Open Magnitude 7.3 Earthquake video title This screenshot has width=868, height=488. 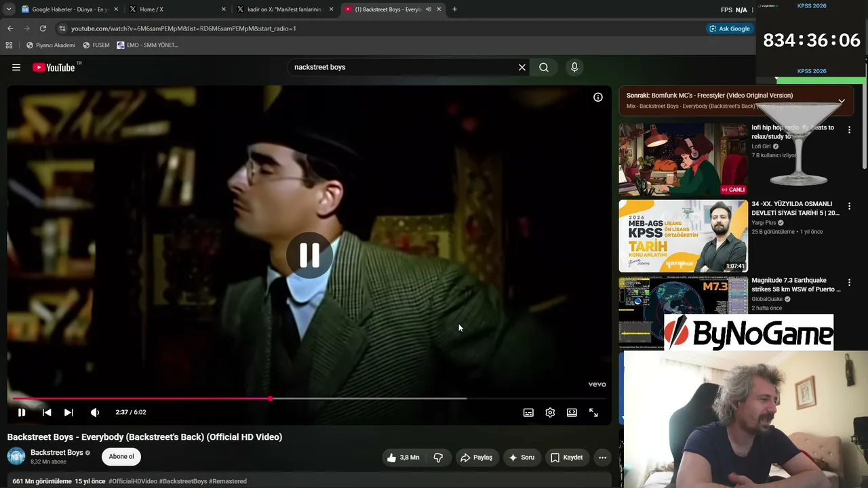pyautogui.click(x=796, y=285)
